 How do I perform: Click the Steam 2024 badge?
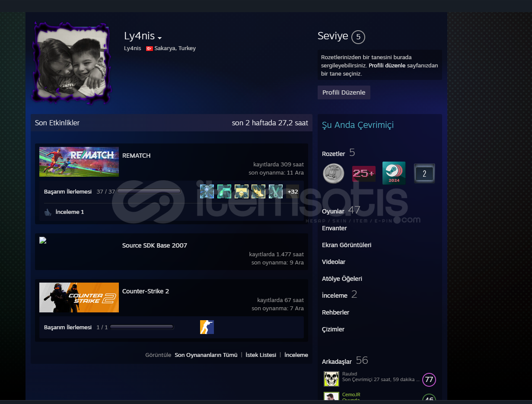coord(394,173)
